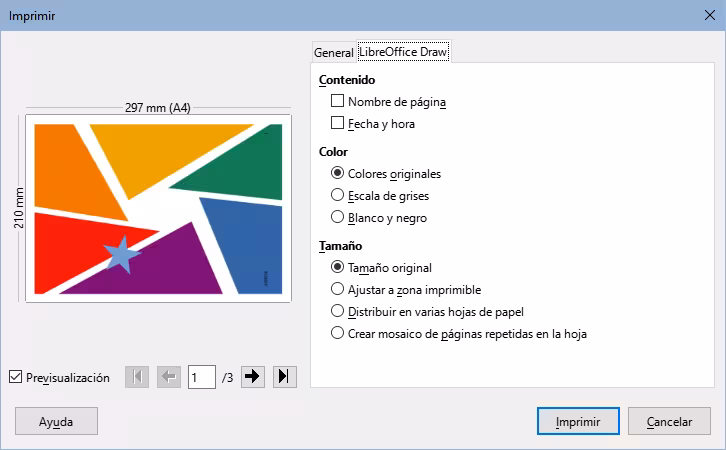Click the Imprimir window title text

click(x=32, y=16)
